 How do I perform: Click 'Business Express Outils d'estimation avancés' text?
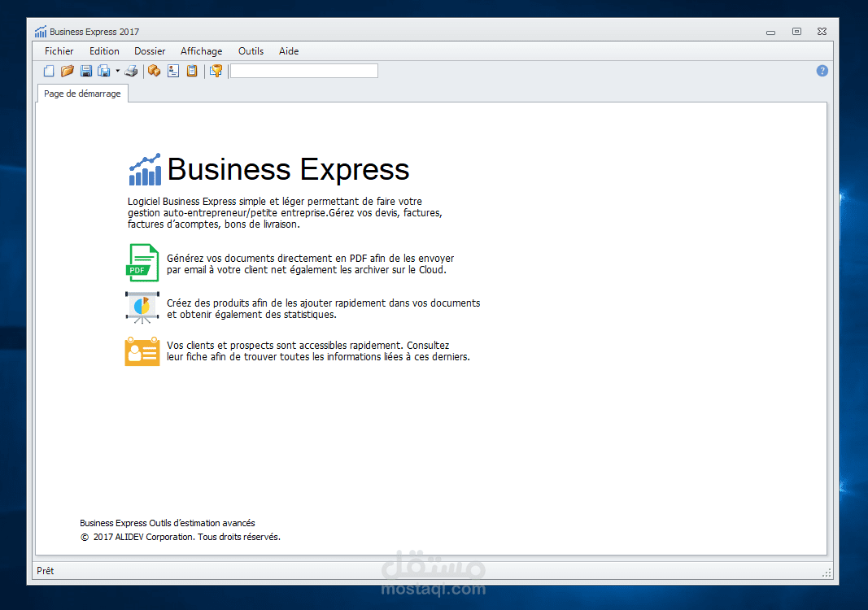pos(168,523)
